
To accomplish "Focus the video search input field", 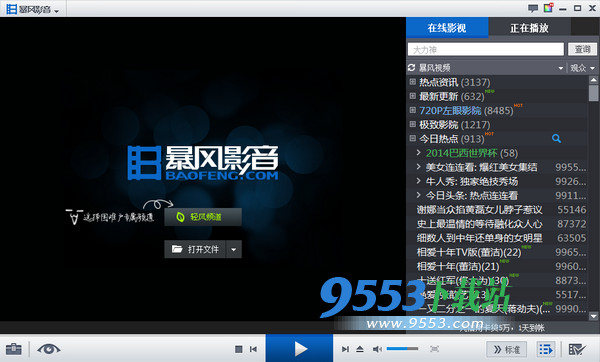I will [x=486, y=49].
